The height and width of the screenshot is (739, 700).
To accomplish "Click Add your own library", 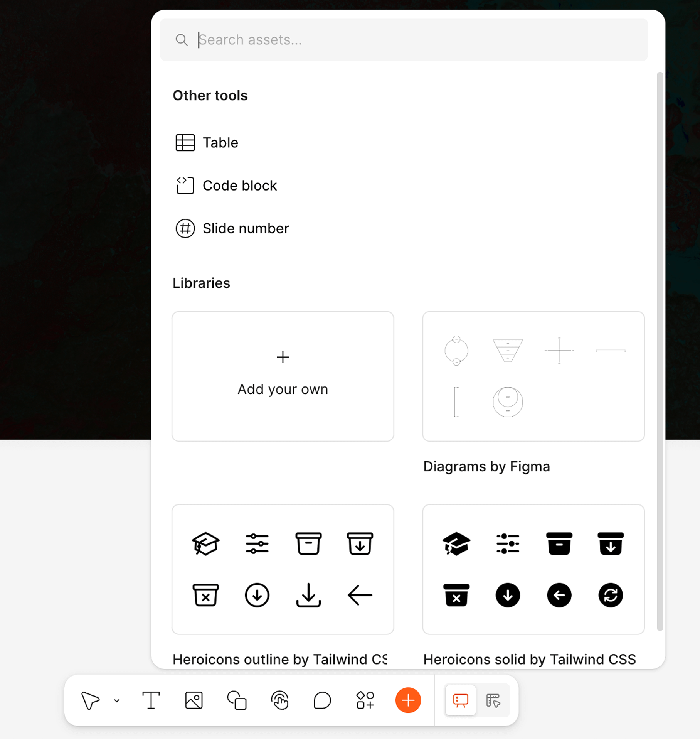I will tap(283, 375).
